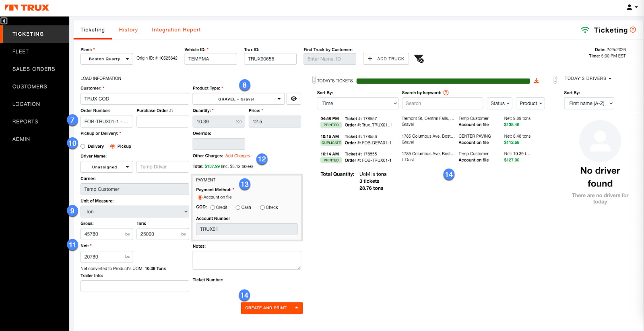
Task: Download today's tickets using the download icon
Action: [537, 81]
